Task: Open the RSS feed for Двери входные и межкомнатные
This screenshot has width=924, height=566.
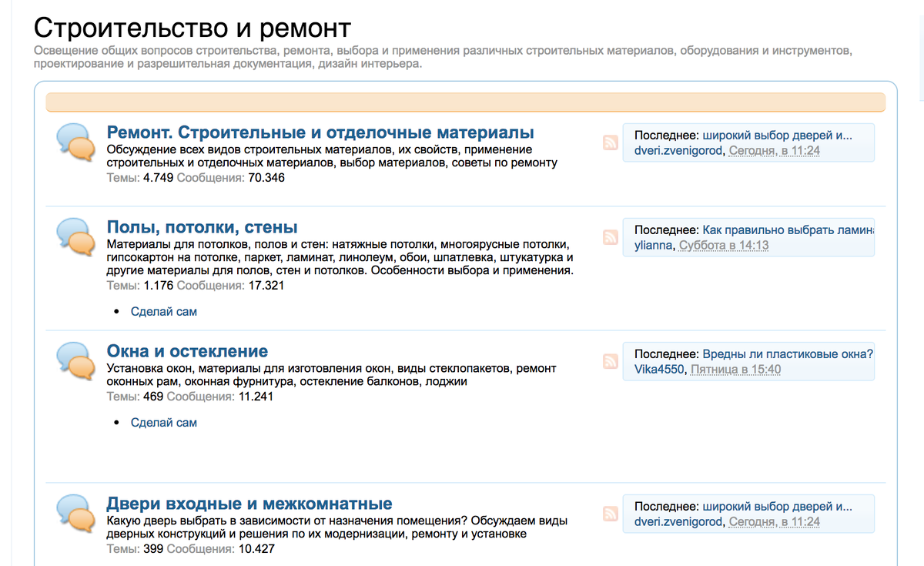Action: (x=611, y=514)
